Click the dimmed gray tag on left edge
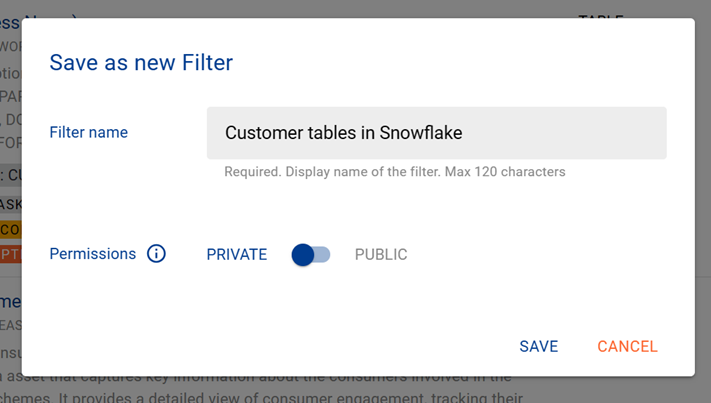 pyautogui.click(x=10, y=176)
